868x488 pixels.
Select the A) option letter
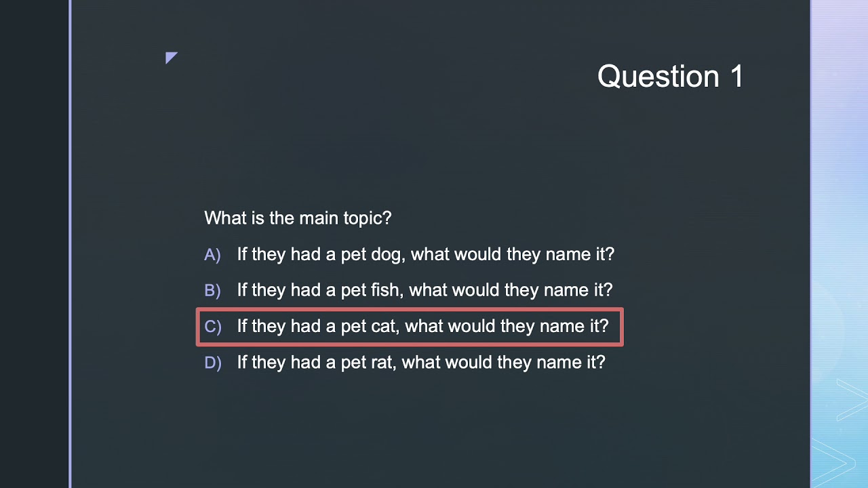coord(212,255)
